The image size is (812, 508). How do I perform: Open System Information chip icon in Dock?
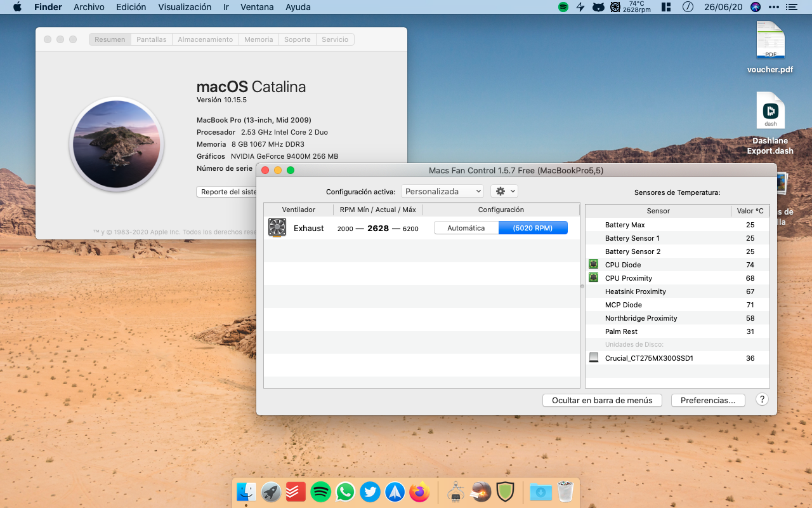pos(456,491)
